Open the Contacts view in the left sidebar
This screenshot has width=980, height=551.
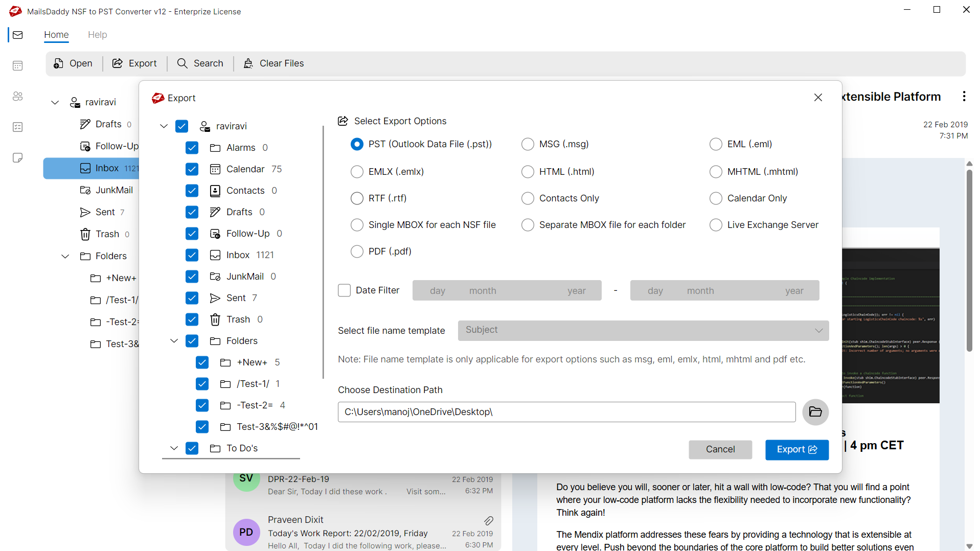click(18, 96)
